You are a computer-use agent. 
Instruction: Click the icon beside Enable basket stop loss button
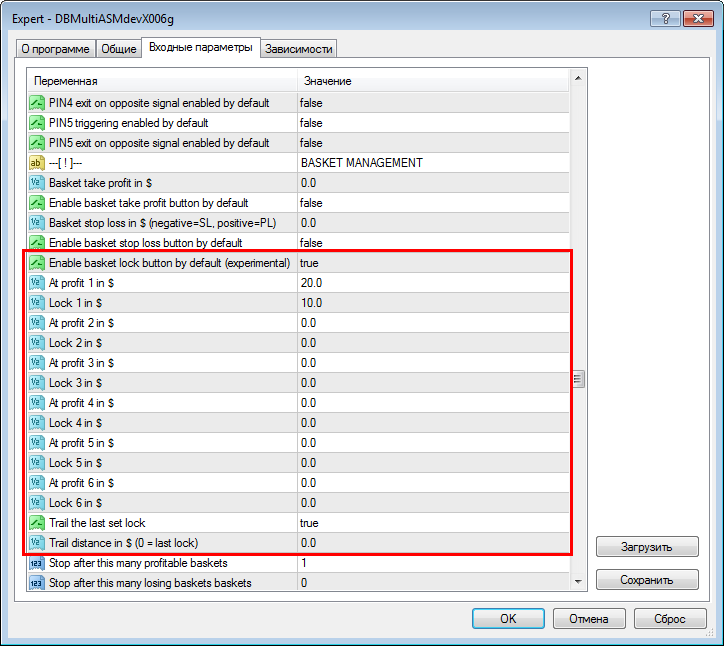(x=37, y=243)
